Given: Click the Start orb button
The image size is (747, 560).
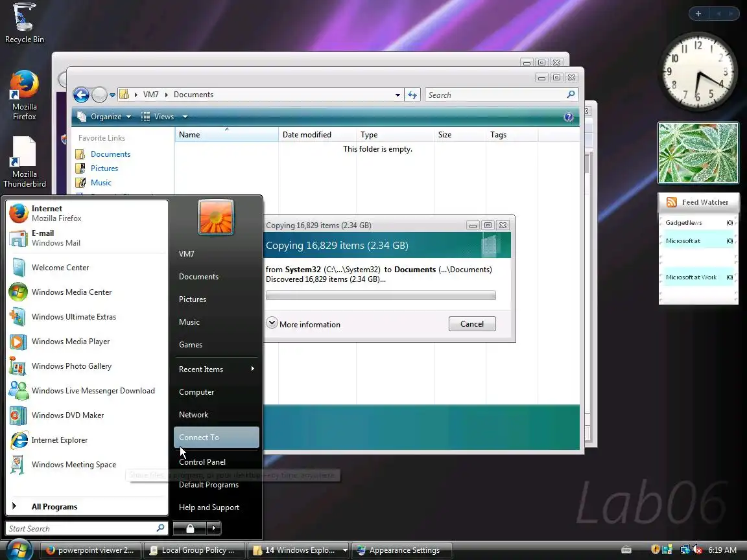Looking at the screenshot, I should coord(19,550).
